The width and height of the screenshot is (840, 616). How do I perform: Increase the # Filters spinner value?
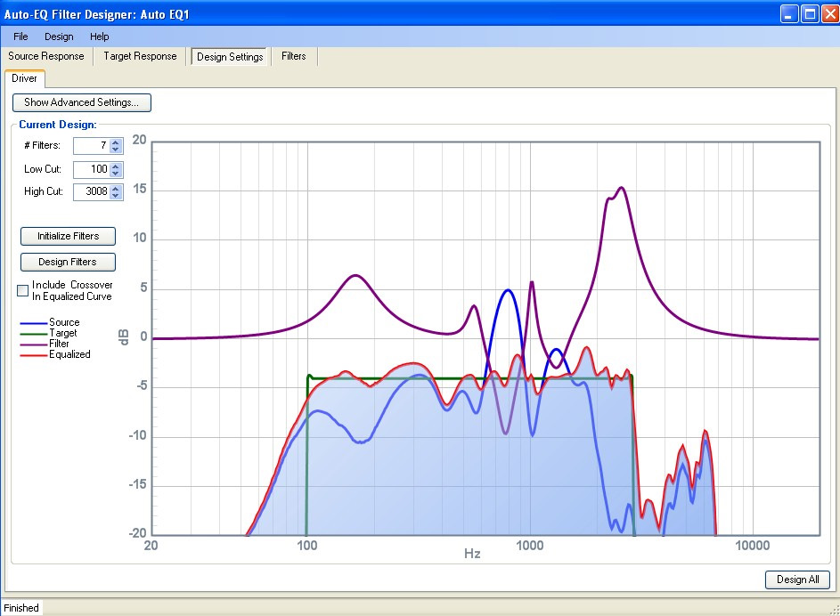click(x=116, y=142)
